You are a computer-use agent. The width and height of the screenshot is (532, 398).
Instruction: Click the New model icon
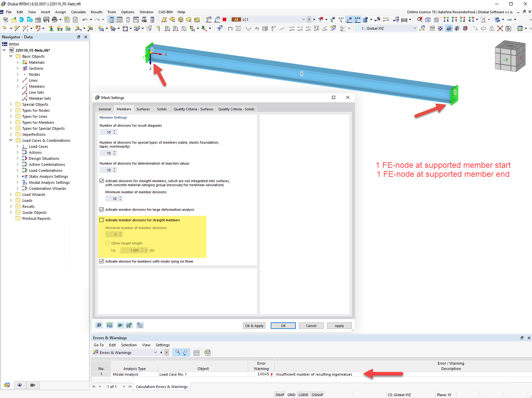point(5,20)
